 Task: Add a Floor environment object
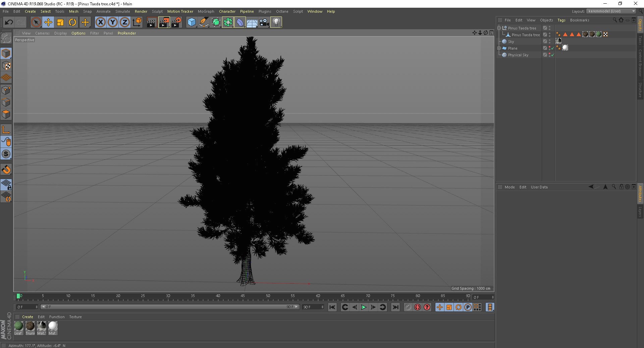click(252, 22)
